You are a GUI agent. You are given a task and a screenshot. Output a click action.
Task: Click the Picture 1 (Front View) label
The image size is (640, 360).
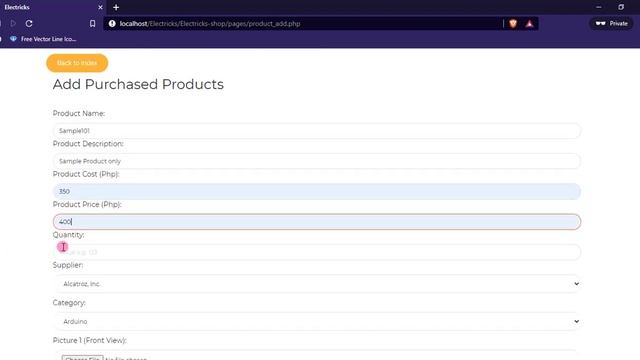(x=89, y=340)
